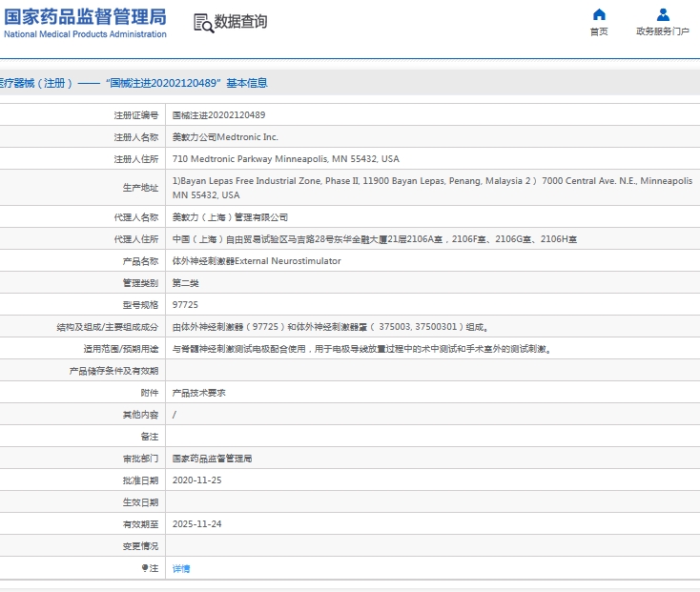Select management category value 第二类
This screenshot has height=592, width=700.
(186, 283)
